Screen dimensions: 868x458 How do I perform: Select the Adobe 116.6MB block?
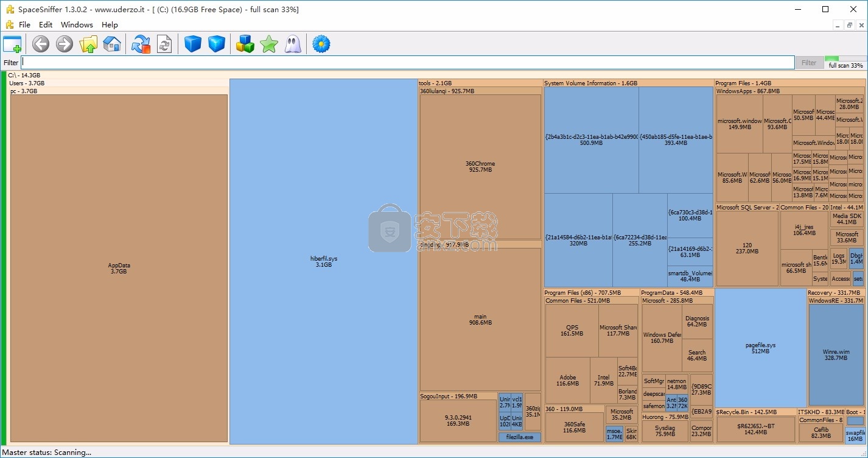coord(567,381)
